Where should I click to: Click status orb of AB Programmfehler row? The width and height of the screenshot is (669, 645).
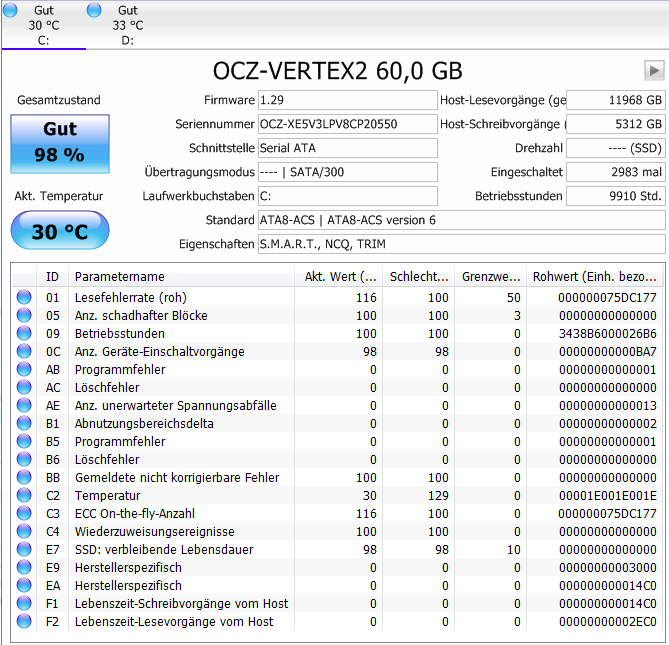pos(24,369)
